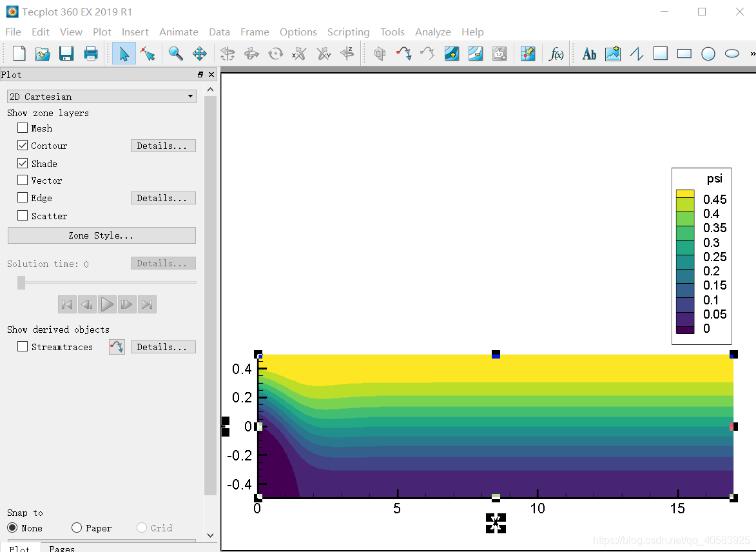Open the File menu

point(13,32)
